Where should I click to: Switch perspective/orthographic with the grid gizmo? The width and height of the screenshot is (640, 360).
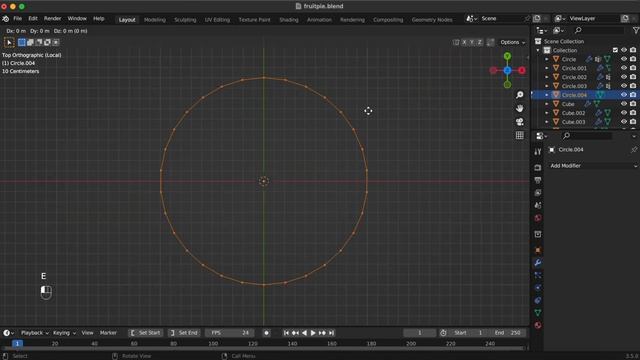(x=520, y=135)
